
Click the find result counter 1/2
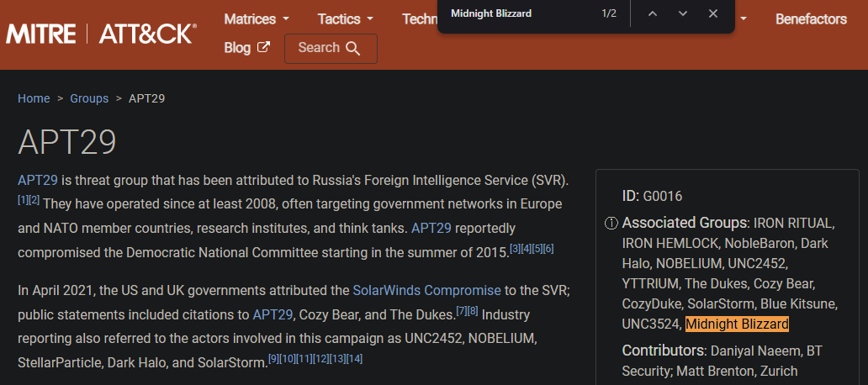coord(609,13)
